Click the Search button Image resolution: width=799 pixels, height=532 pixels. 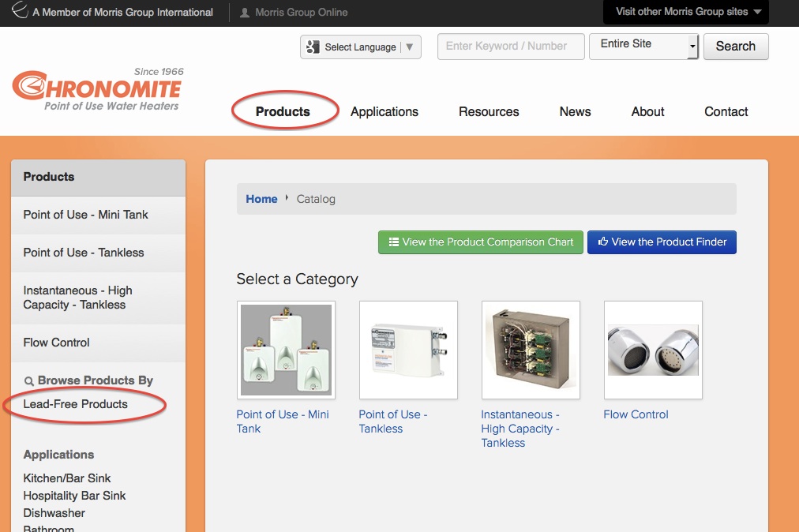click(736, 47)
